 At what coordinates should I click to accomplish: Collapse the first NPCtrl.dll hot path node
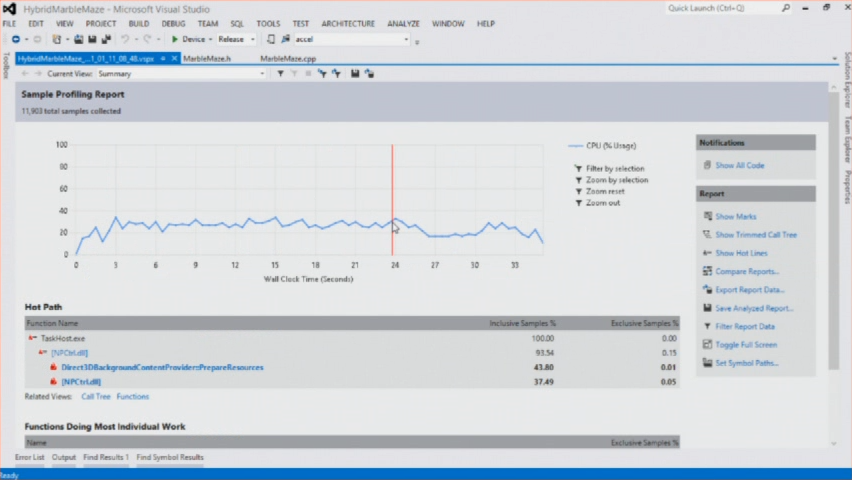(42, 352)
